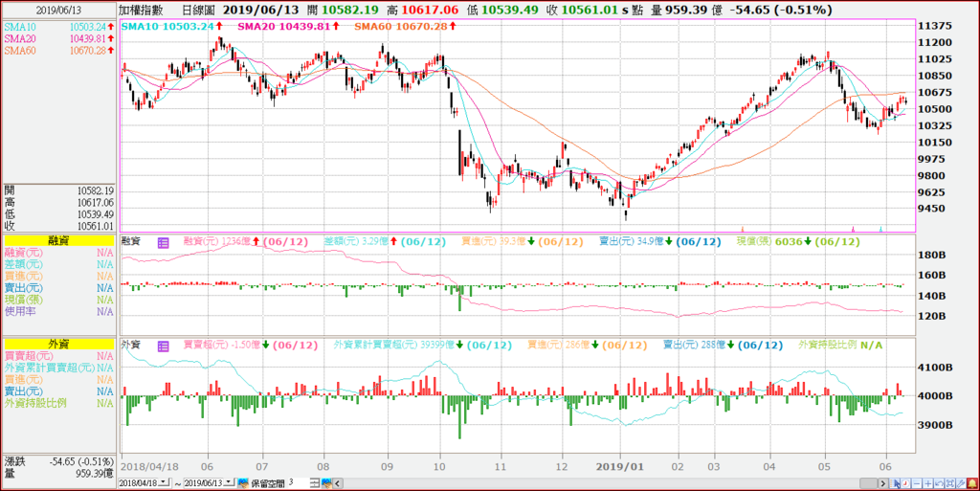
Task: Adjust the 保留空間 spinner arrows
Action: pyautogui.click(x=315, y=483)
